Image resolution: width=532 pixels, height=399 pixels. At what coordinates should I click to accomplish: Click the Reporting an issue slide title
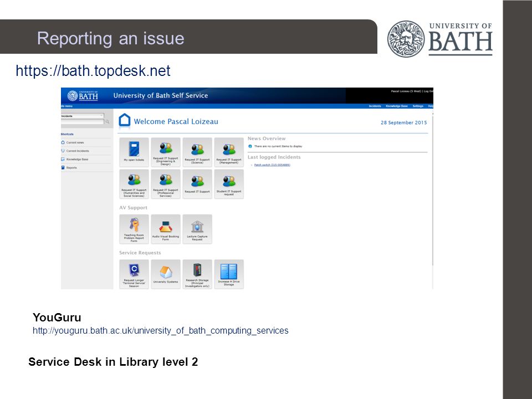(111, 38)
